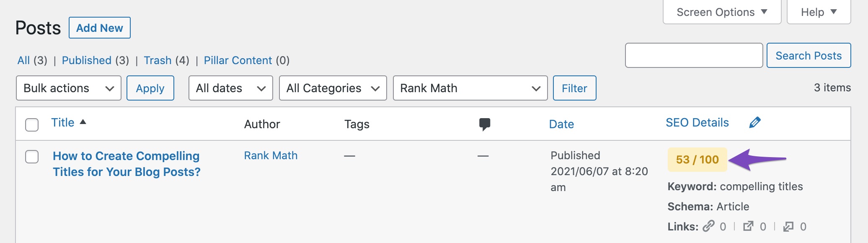The image size is (868, 243).
Task: Click the internal links chain icon
Action: (x=708, y=226)
